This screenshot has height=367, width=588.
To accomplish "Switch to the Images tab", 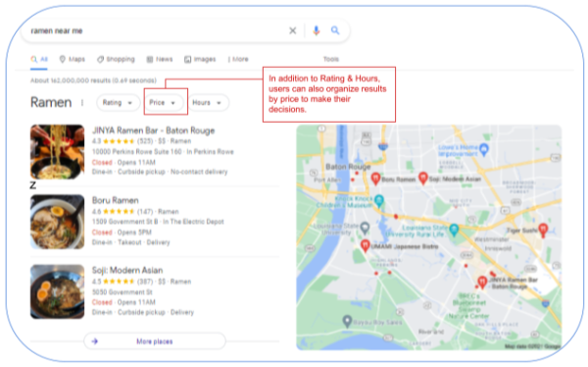I will [200, 59].
